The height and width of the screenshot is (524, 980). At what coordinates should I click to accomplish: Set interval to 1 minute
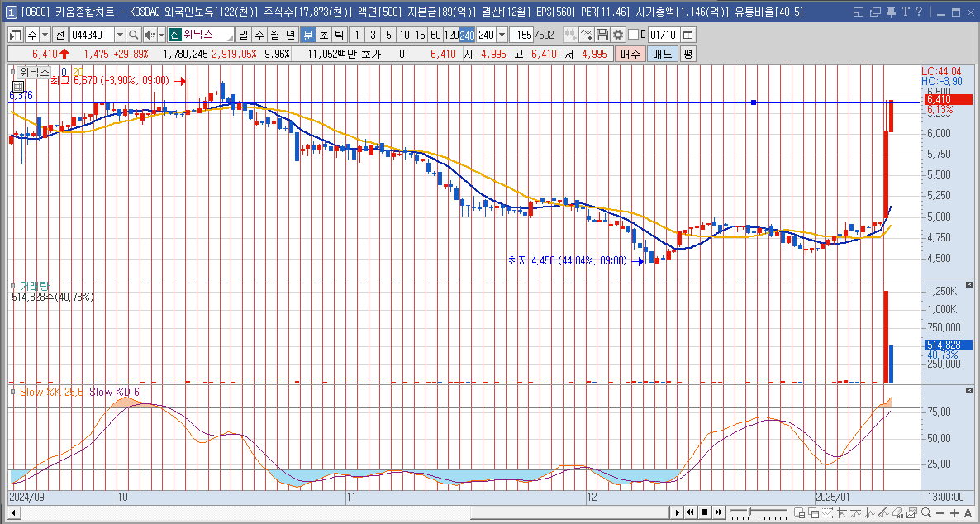point(356,35)
